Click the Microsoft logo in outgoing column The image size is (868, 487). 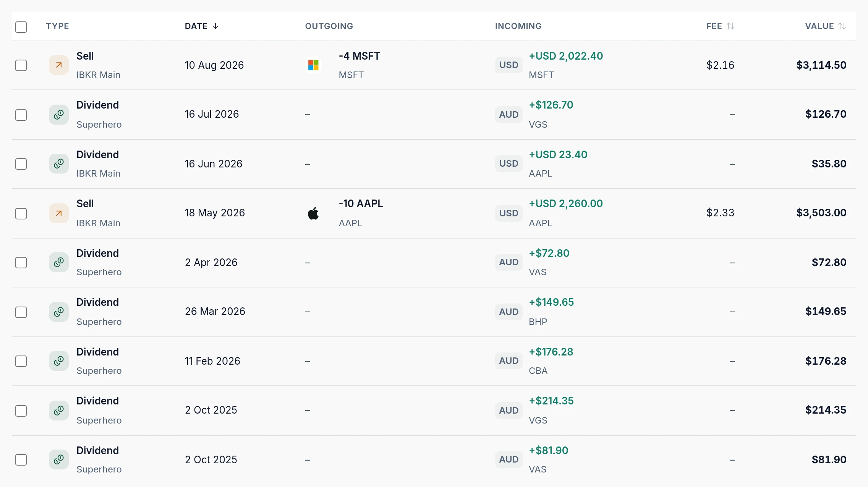click(313, 65)
